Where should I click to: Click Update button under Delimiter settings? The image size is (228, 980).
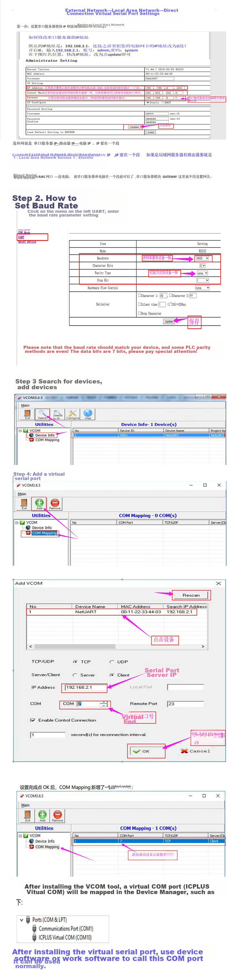169,321
